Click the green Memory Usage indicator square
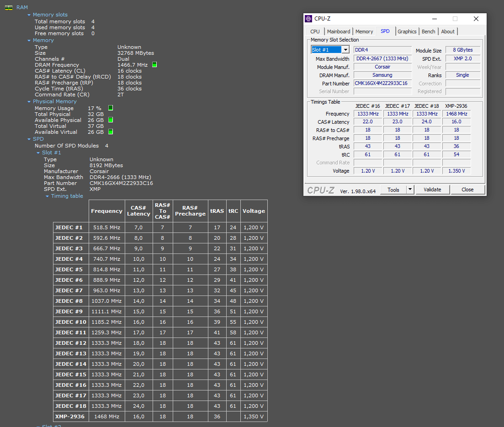This screenshot has width=504, height=427. [111, 108]
